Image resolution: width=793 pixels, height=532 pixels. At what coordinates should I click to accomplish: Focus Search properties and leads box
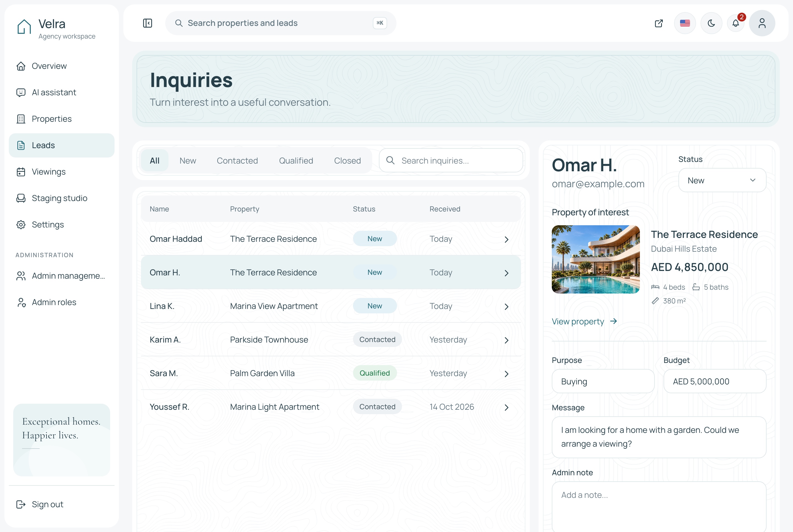[x=281, y=23]
